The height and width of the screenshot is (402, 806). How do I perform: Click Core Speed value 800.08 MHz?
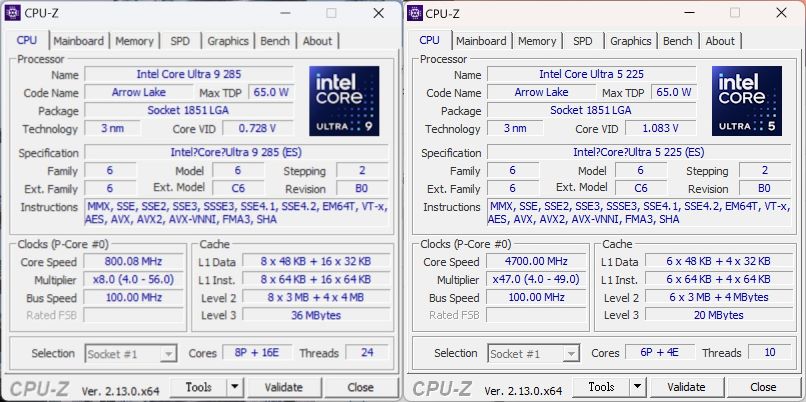pyautogui.click(x=133, y=261)
